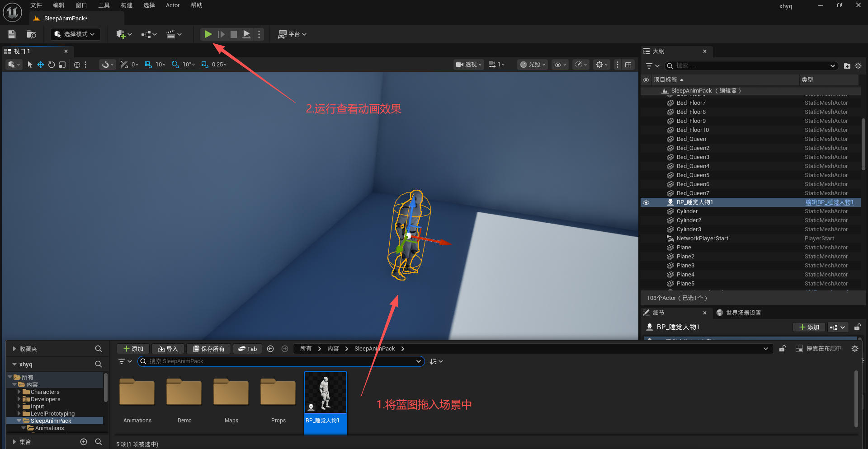The height and width of the screenshot is (449, 868).
Task: Switch to the 世界场景设置 tab
Action: 739,313
